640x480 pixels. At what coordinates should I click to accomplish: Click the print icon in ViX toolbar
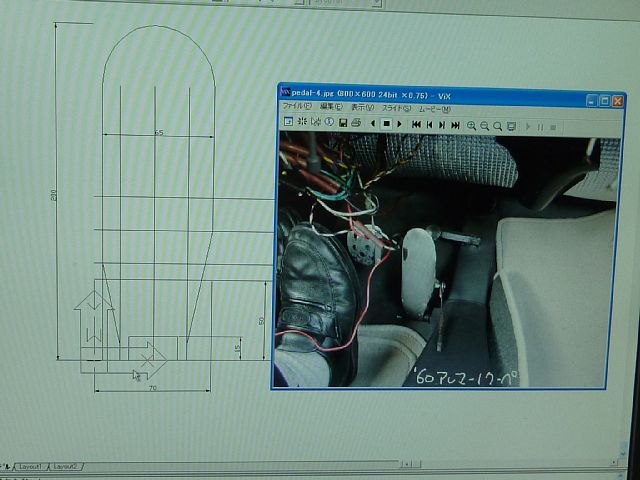356,123
